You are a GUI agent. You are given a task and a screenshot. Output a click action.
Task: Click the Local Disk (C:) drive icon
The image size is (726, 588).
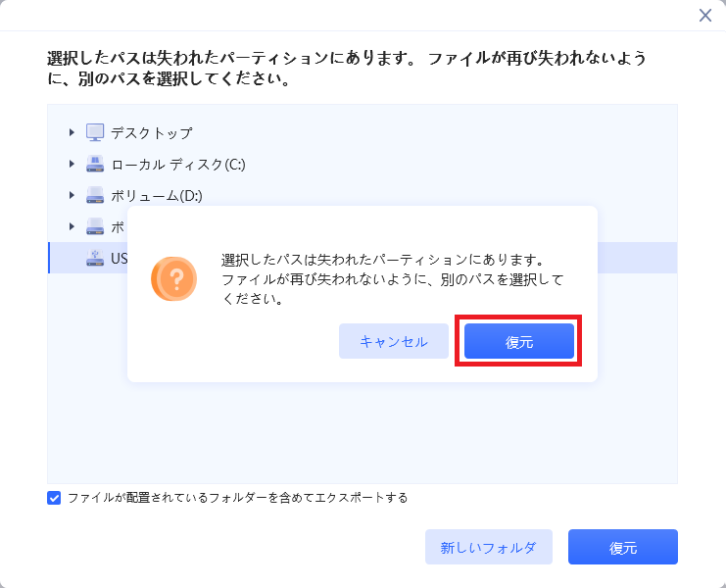pyautogui.click(x=95, y=164)
